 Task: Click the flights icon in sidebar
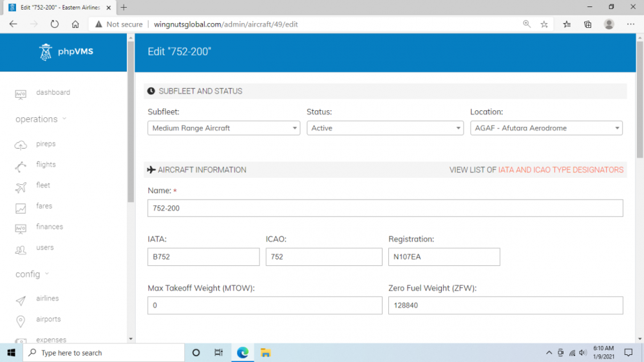(21, 166)
